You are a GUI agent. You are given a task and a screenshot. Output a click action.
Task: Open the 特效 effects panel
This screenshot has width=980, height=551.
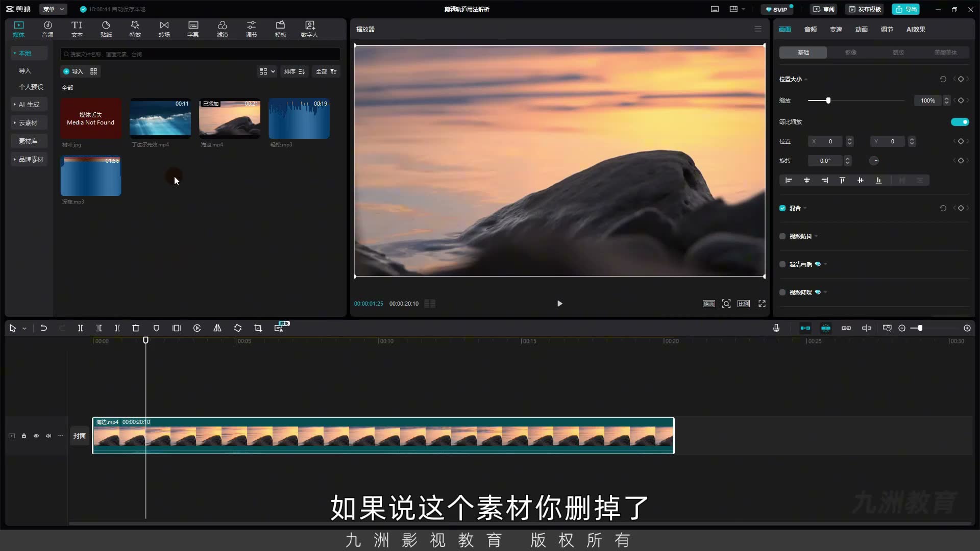click(x=135, y=29)
